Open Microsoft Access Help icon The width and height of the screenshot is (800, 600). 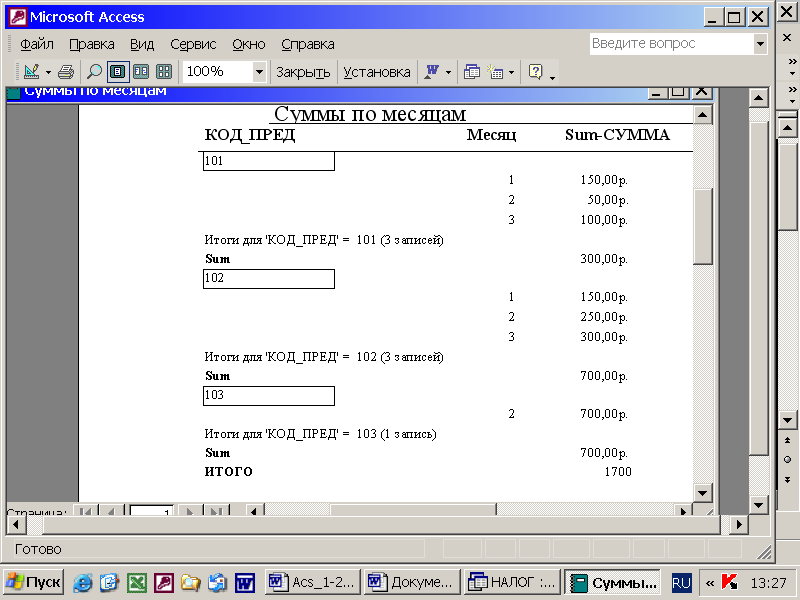535,71
